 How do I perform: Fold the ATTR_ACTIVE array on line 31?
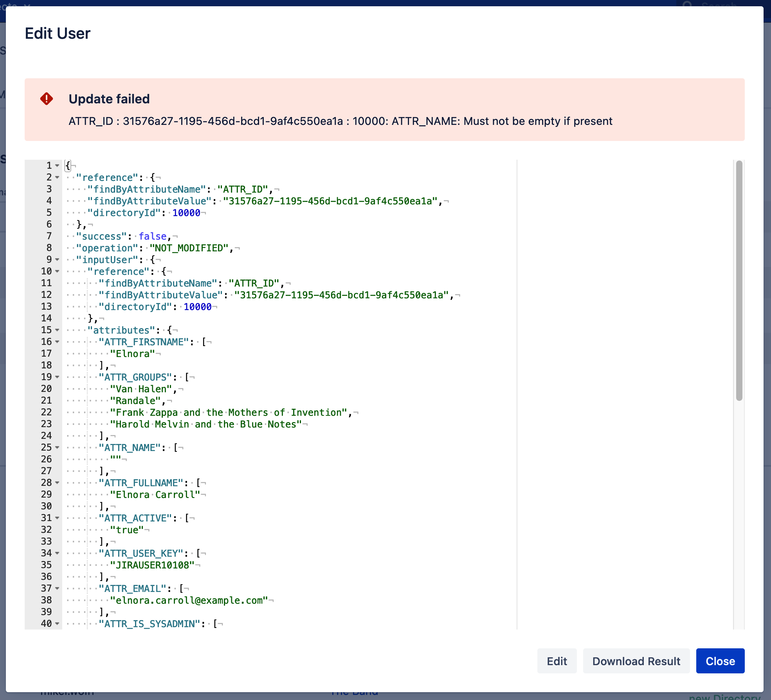[57, 518]
